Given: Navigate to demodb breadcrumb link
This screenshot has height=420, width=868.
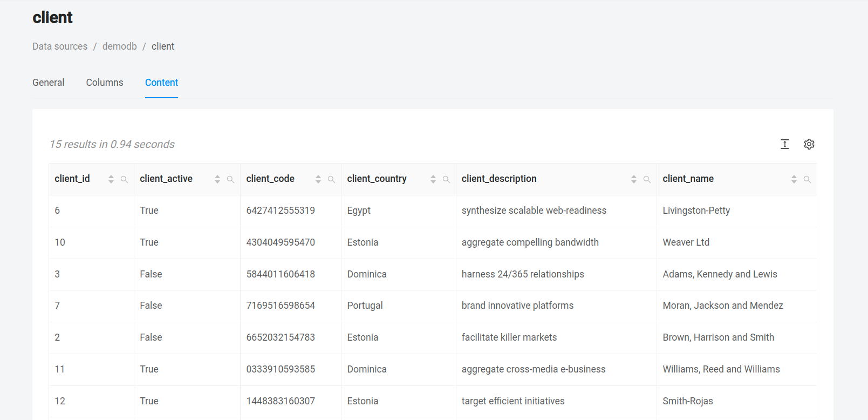Looking at the screenshot, I should (x=120, y=46).
